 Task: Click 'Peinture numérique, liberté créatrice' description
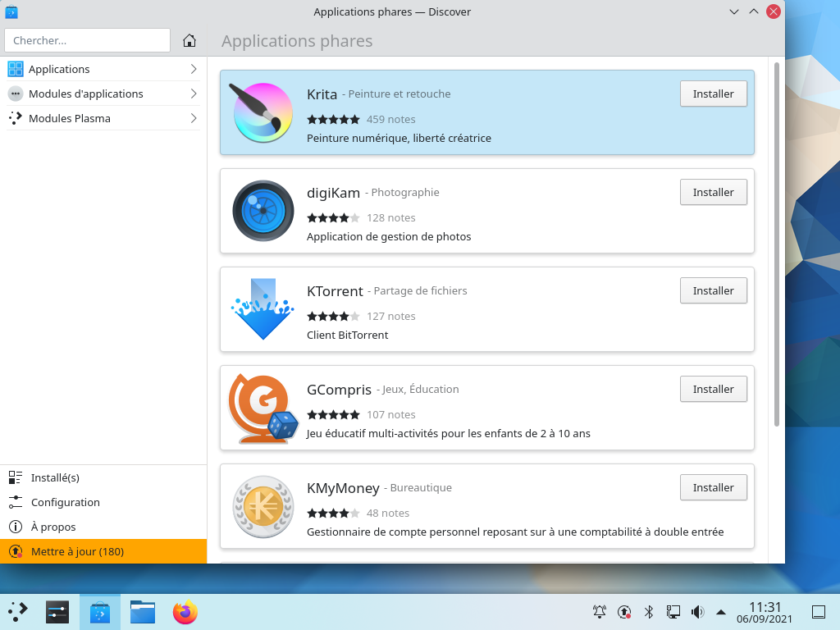pos(399,138)
